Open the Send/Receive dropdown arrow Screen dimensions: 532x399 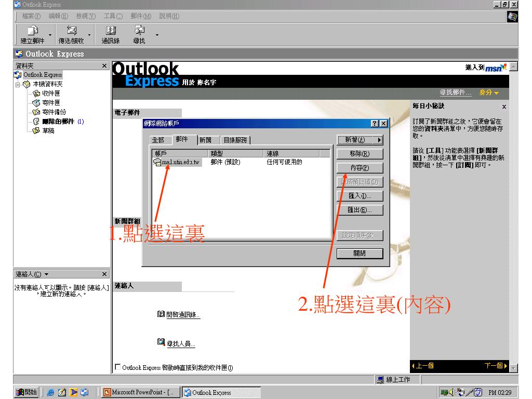(89, 35)
